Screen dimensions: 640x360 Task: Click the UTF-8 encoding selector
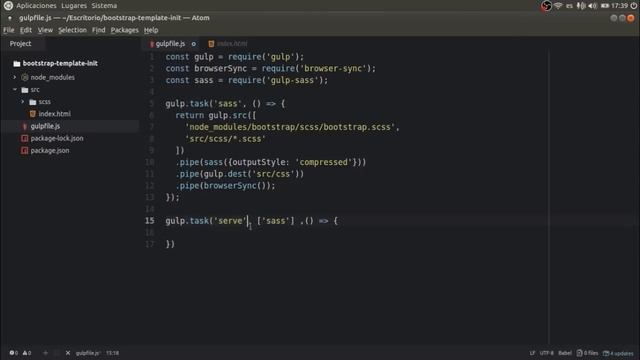[x=547, y=353]
